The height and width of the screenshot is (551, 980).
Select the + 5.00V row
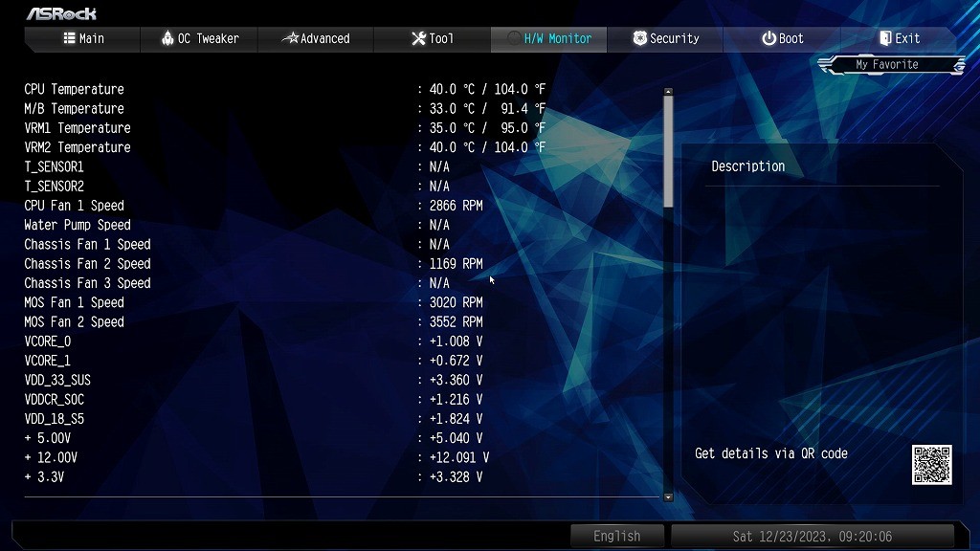tap(254, 438)
